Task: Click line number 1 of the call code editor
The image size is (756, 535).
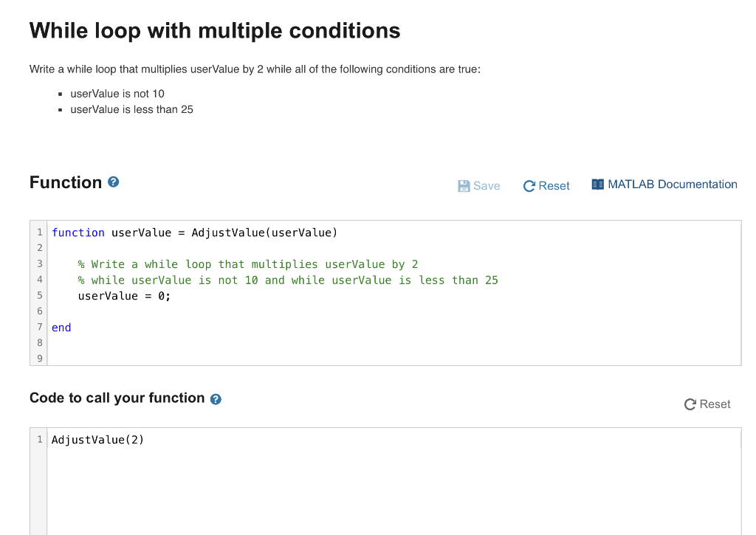Action: click(x=39, y=440)
